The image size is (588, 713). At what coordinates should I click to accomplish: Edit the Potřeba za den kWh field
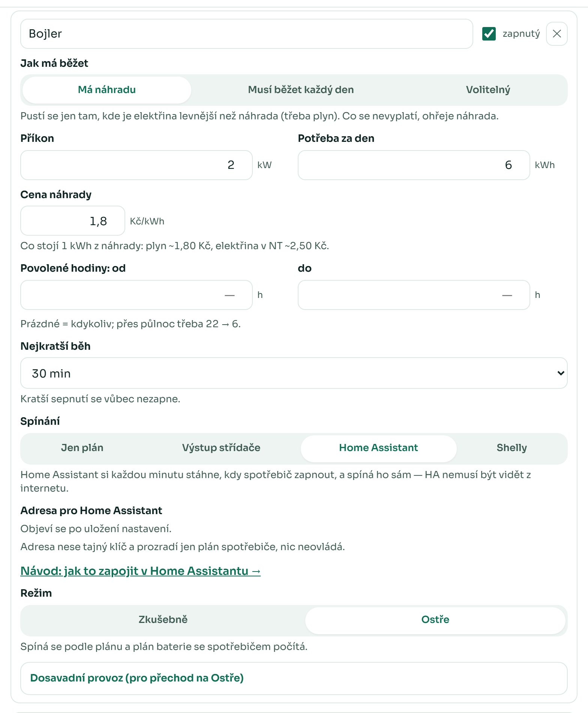(x=414, y=165)
